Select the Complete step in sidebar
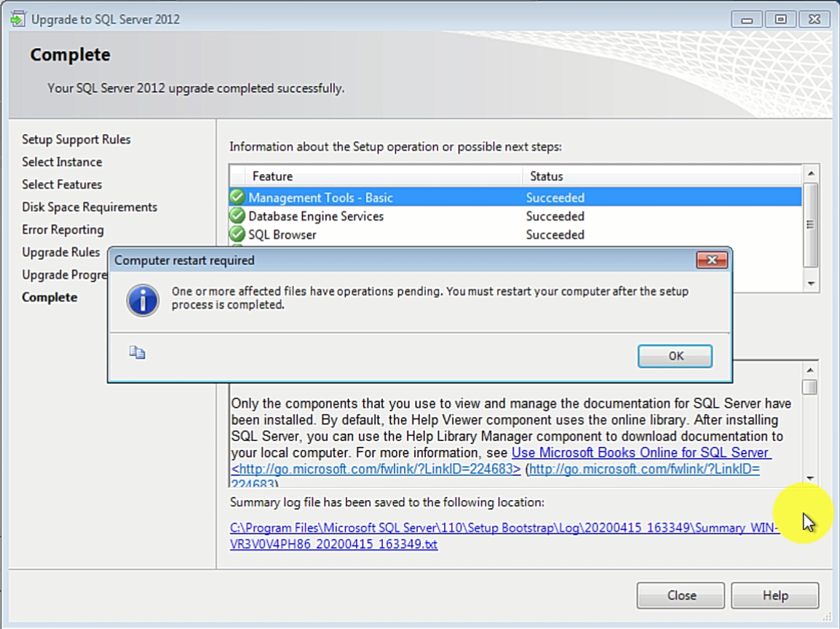 click(49, 297)
